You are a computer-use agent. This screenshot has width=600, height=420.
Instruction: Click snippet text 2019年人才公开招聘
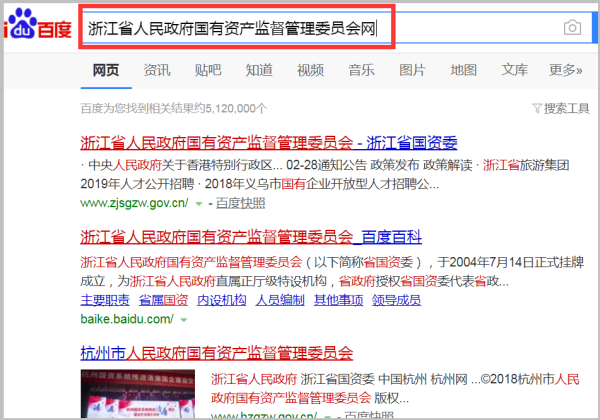tap(137, 184)
